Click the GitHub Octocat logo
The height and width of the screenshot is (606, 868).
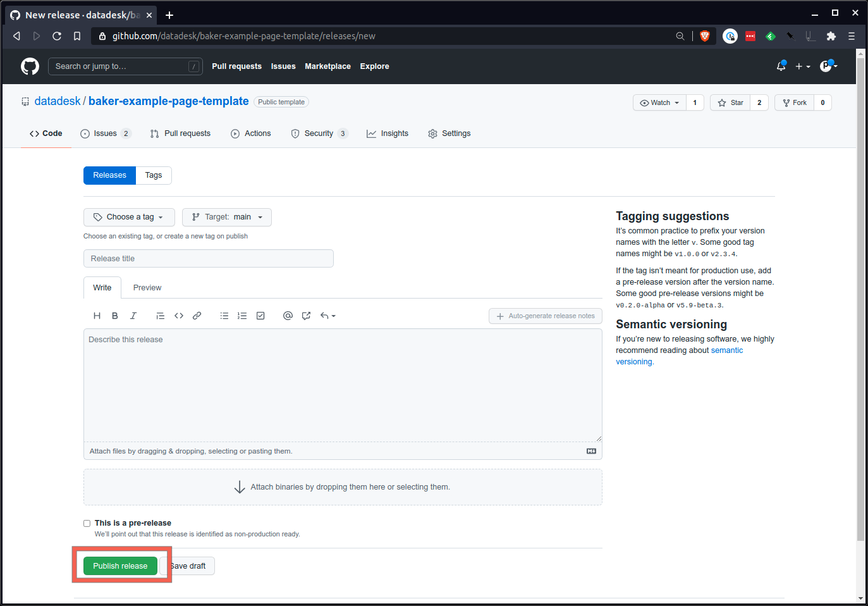pos(30,66)
